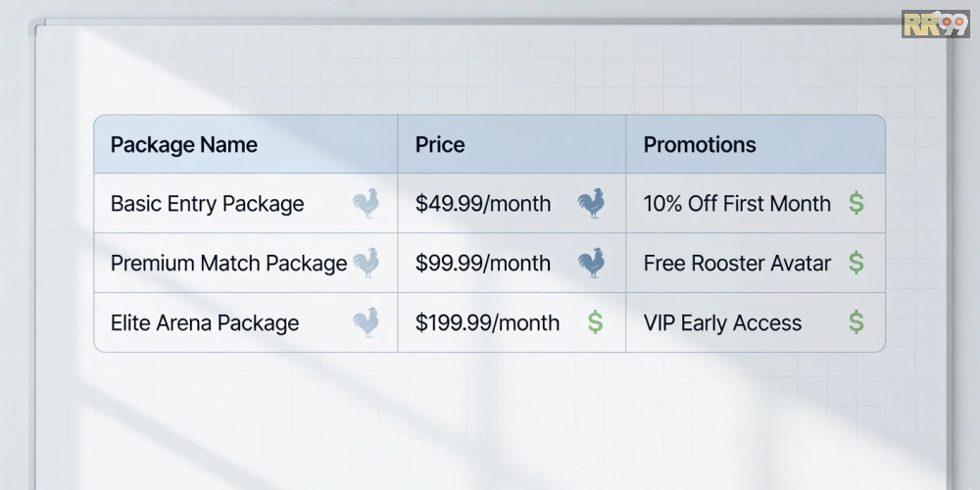Select the Price column header

(x=440, y=145)
